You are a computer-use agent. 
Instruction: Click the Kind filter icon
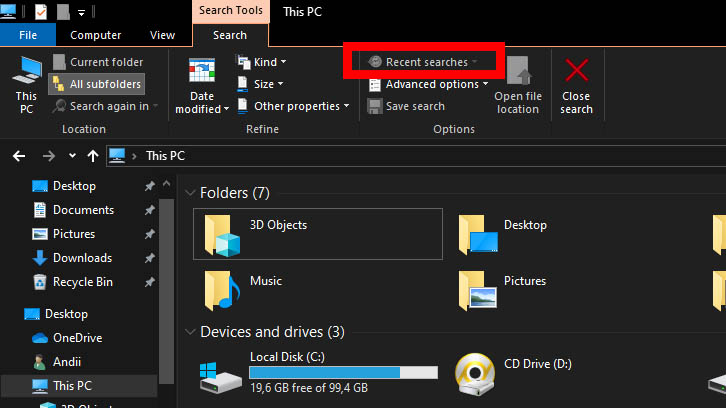point(244,62)
